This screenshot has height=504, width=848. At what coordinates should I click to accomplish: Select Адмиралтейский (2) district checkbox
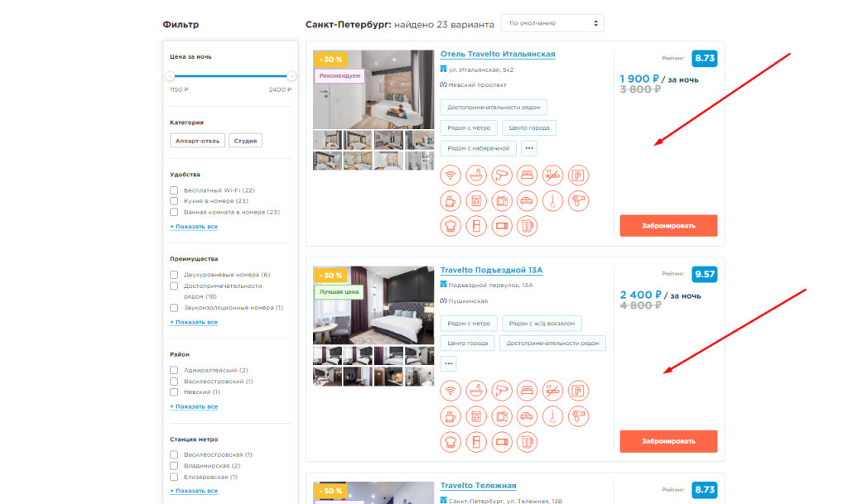pos(174,370)
